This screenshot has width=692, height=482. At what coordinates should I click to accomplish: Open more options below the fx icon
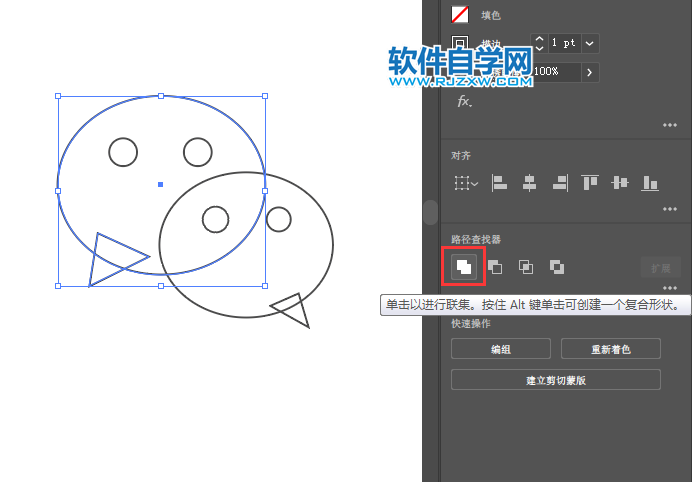pyautogui.click(x=669, y=125)
